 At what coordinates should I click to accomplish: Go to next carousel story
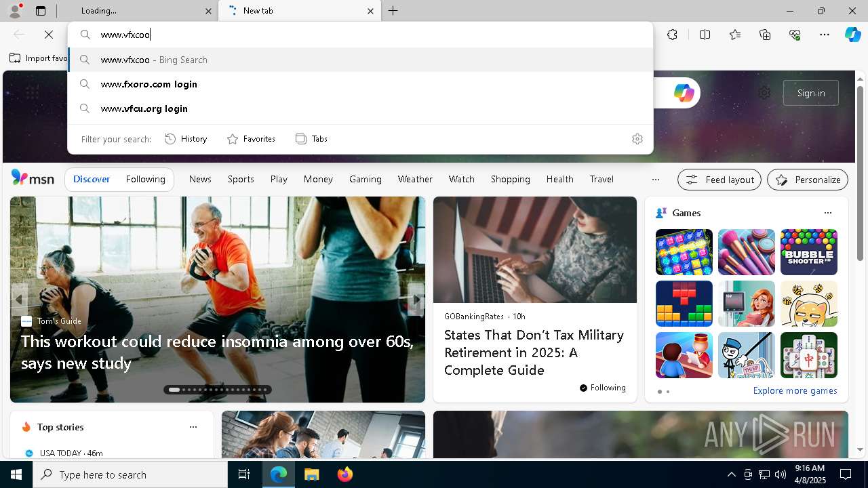tap(416, 300)
